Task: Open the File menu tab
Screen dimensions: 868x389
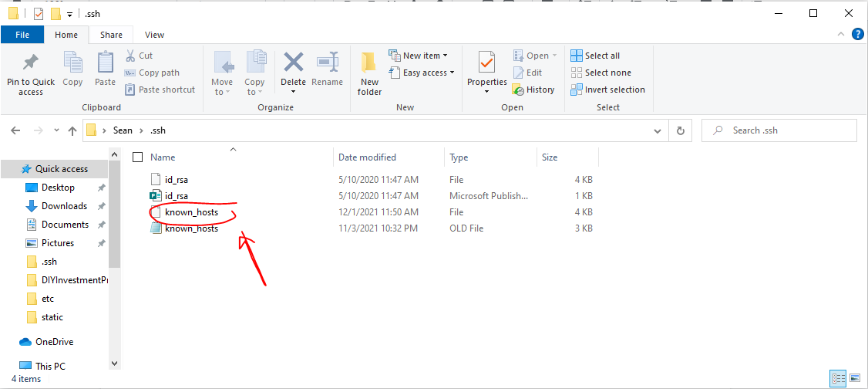Action: click(22, 35)
